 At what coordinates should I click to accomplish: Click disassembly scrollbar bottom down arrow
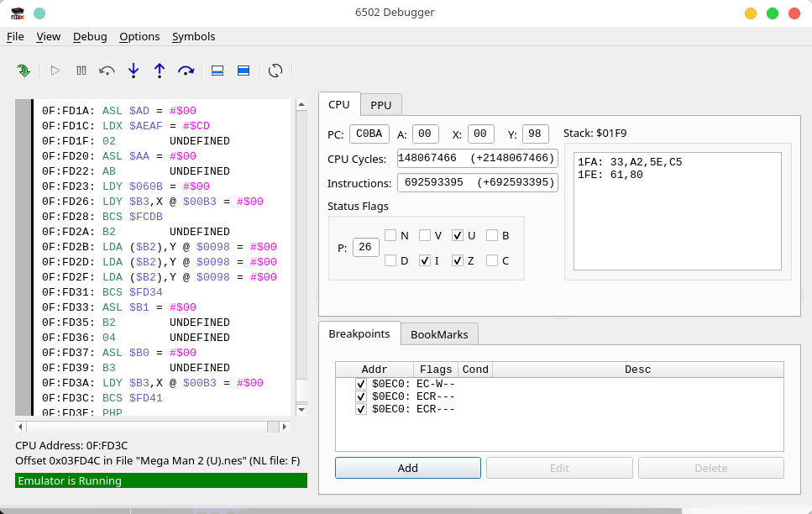pyautogui.click(x=301, y=410)
